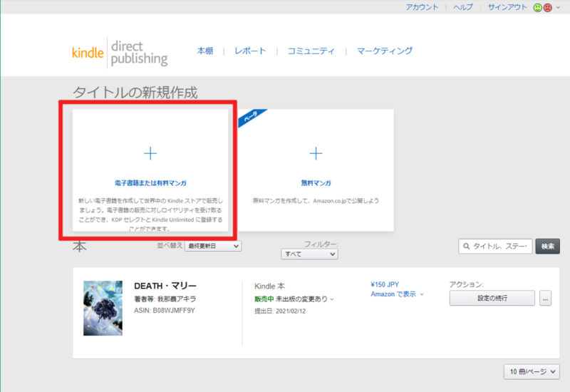
Task: Click the author line 著者等: 我那覇アキラ
Action: [165, 299]
